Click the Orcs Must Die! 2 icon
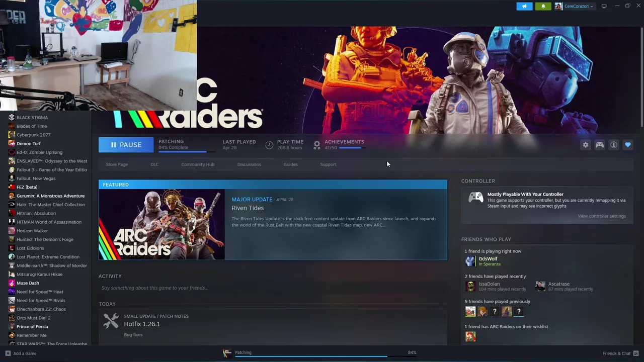Image resolution: width=644 pixels, height=362 pixels. (x=12, y=318)
